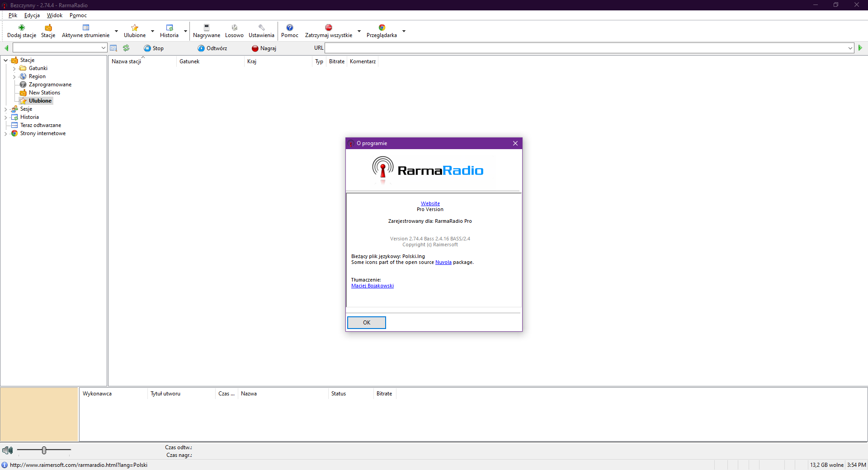
Task: Open Historia from the toolbar
Action: click(x=170, y=28)
